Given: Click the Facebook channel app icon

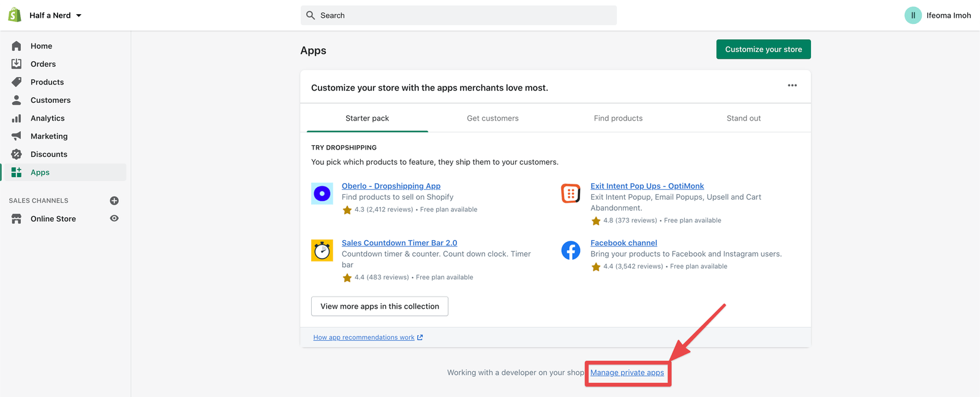Looking at the screenshot, I should click(x=571, y=251).
